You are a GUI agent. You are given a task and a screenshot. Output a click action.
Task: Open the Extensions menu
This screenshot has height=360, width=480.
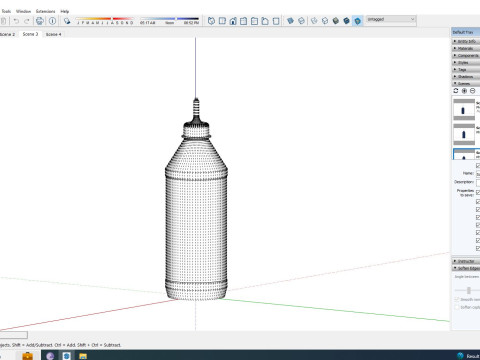pos(45,11)
